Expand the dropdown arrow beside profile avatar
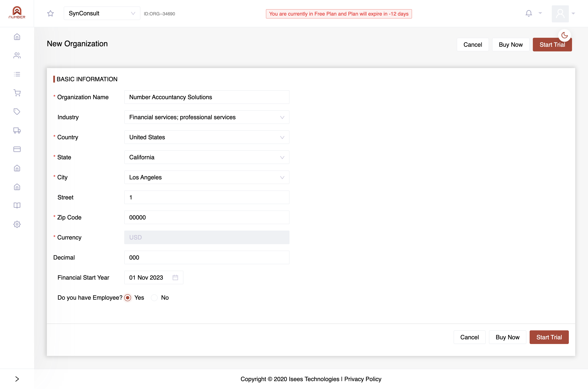The height and width of the screenshot is (389, 588). coord(573,13)
